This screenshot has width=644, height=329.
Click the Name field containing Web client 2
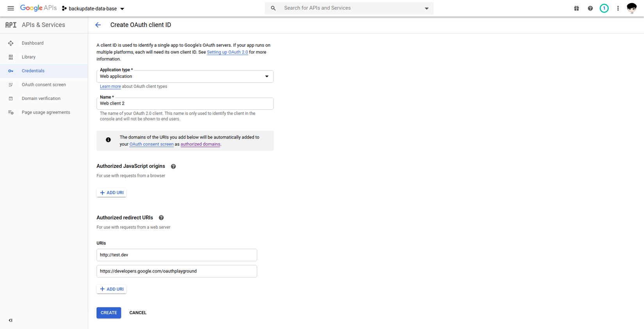pos(185,103)
